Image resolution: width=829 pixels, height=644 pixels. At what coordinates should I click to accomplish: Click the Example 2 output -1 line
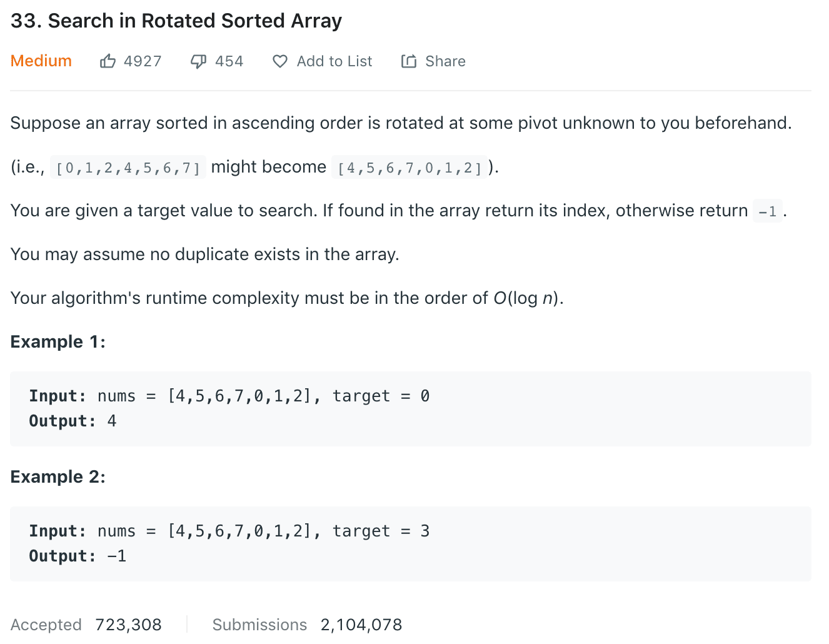[x=78, y=556]
